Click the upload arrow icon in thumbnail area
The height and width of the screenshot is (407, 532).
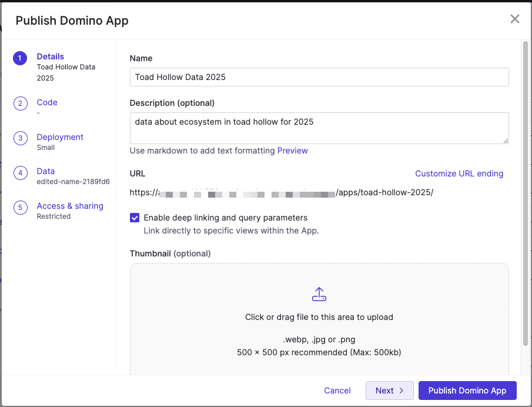[319, 293]
